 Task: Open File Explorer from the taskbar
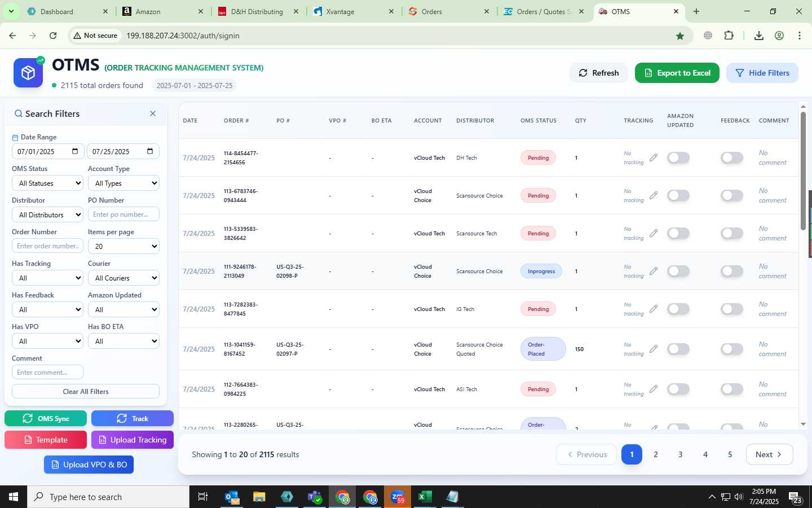[259, 497]
